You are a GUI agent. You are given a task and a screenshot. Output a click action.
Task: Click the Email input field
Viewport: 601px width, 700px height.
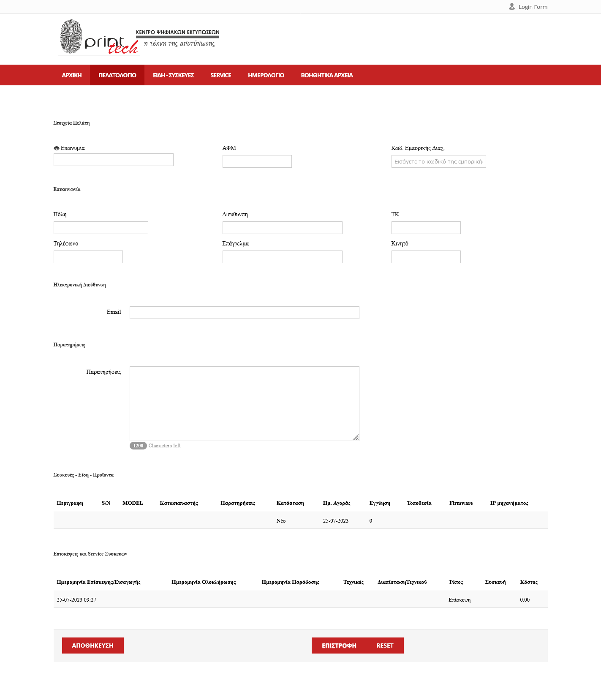click(244, 313)
